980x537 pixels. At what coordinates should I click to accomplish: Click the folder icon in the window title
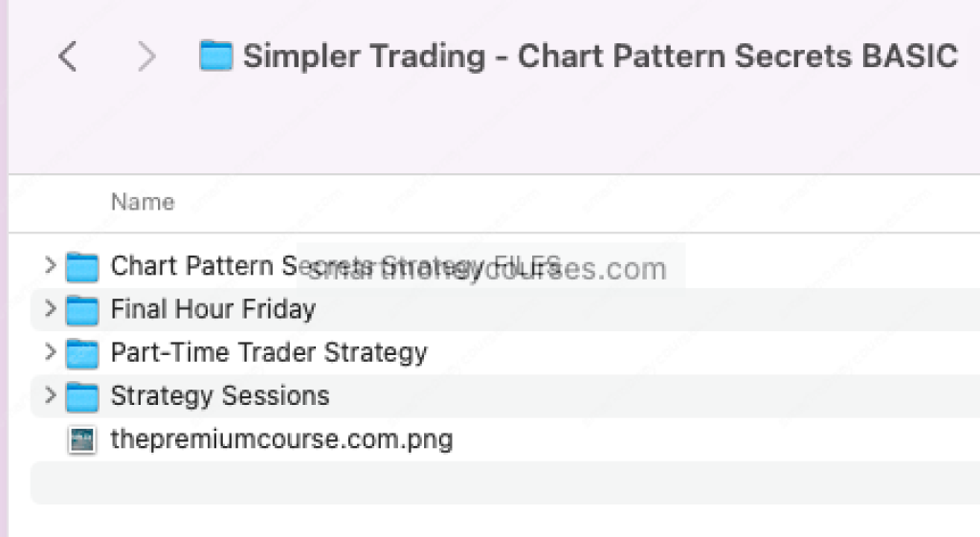click(x=216, y=56)
